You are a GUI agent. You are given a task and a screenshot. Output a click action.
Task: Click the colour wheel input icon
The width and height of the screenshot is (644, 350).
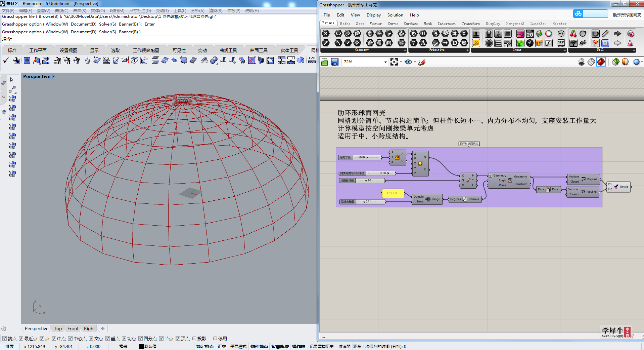(x=549, y=34)
